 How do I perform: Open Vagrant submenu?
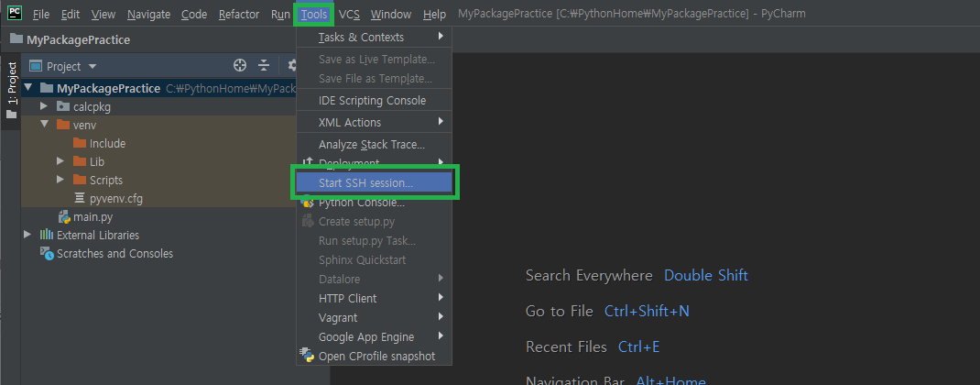[x=375, y=317]
